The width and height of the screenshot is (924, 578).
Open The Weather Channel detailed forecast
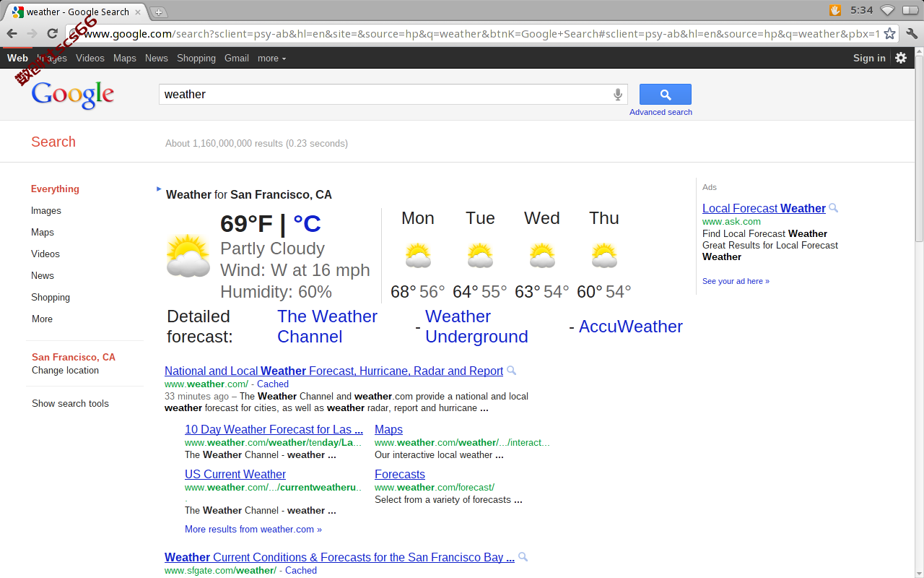(327, 327)
